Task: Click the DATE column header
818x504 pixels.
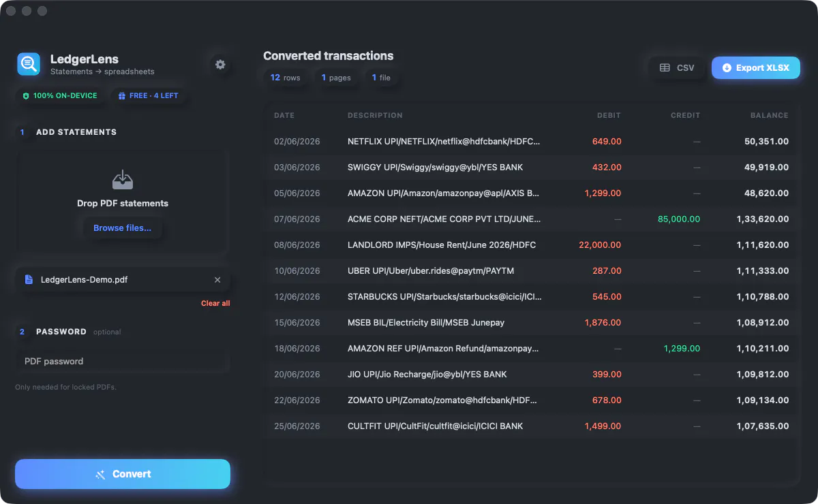Action: tap(284, 116)
